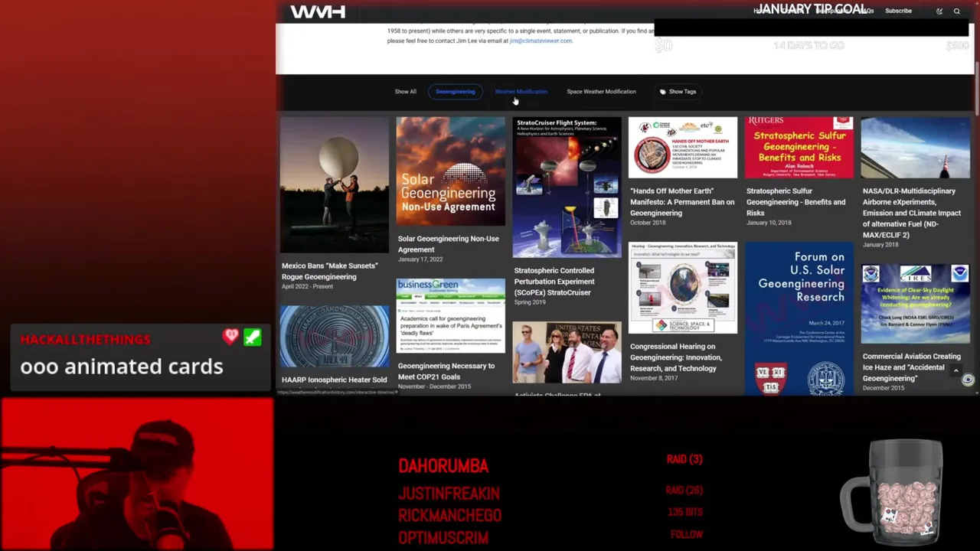Screen dimensions: 980x551
Task: Open the businessGreen article thumbnail
Action: point(451,315)
